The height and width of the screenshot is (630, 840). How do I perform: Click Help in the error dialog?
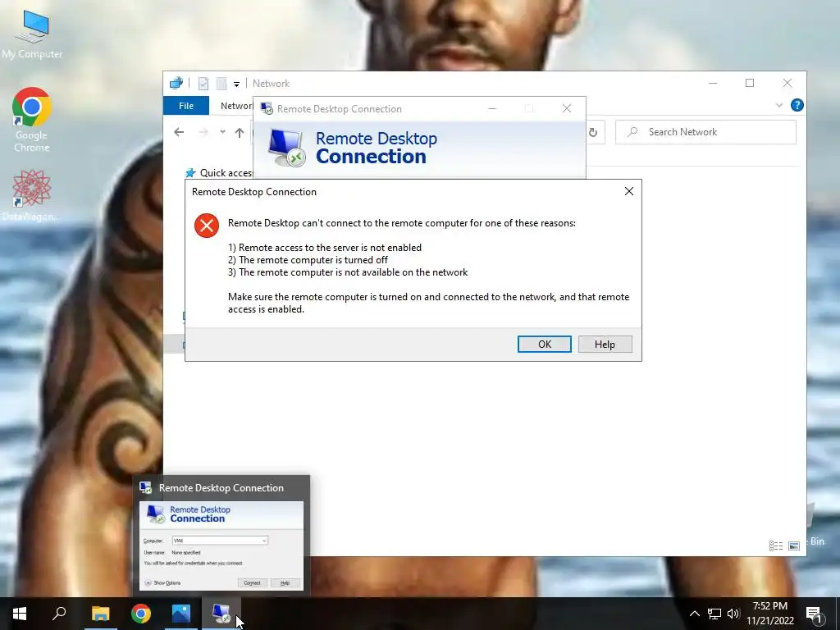point(605,344)
